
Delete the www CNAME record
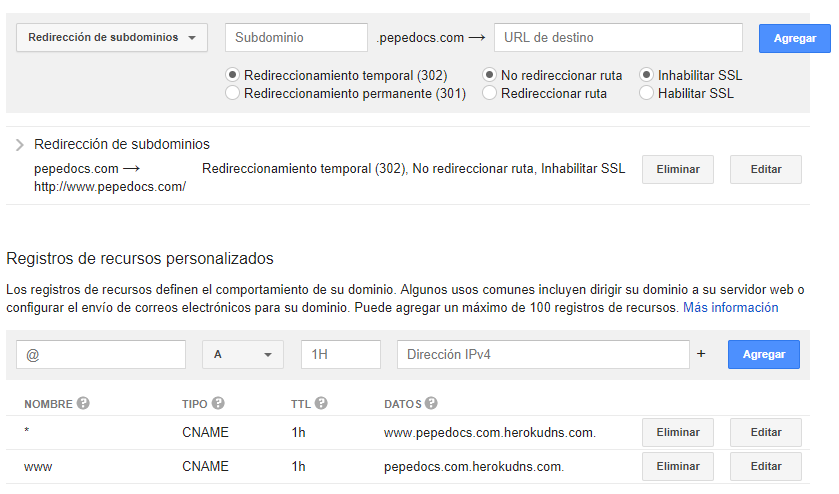[678, 467]
